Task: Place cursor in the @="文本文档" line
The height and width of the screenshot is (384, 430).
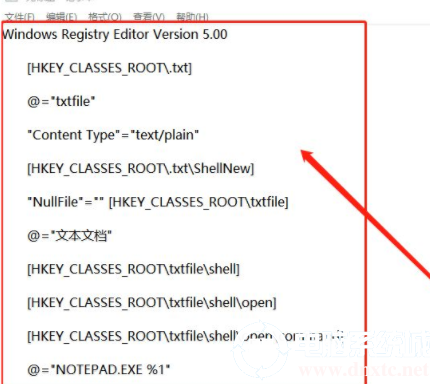Action: 69,236
